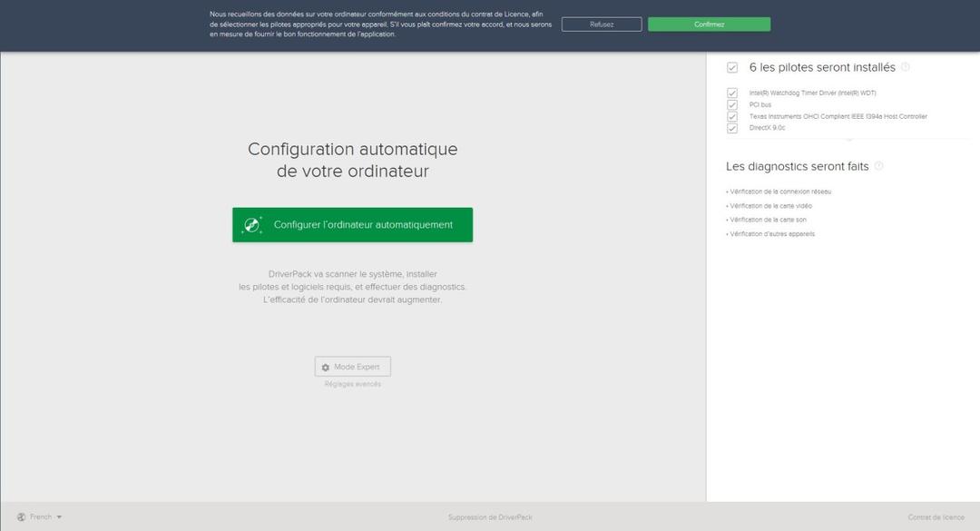Open Suppression de DriverPack link
Image resolution: width=980 pixels, height=531 pixels.
coord(489,516)
